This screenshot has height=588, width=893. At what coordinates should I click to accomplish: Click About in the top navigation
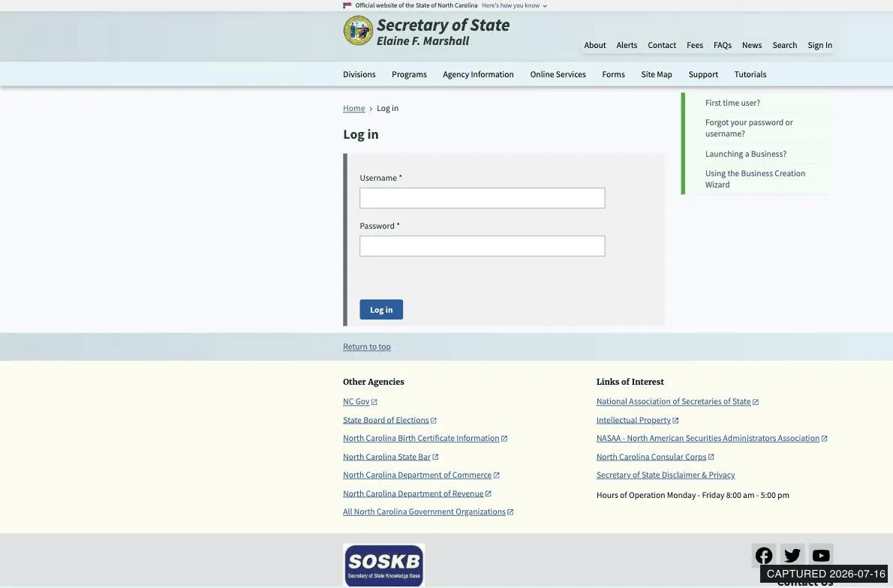pos(594,45)
